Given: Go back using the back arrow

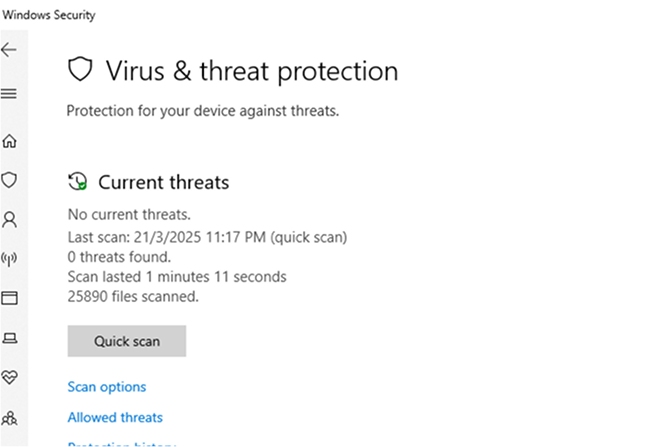Looking at the screenshot, I should pyautogui.click(x=10, y=50).
